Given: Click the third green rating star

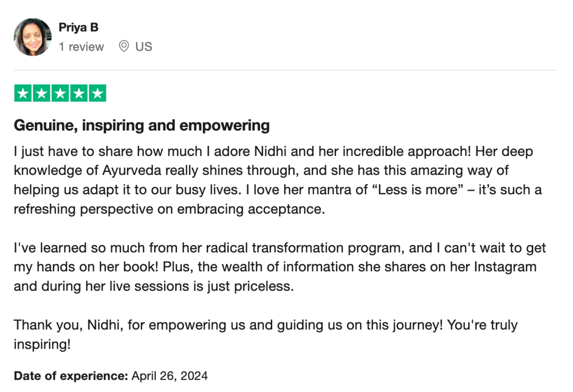Looking at the screenshot, I should (60, 93).
